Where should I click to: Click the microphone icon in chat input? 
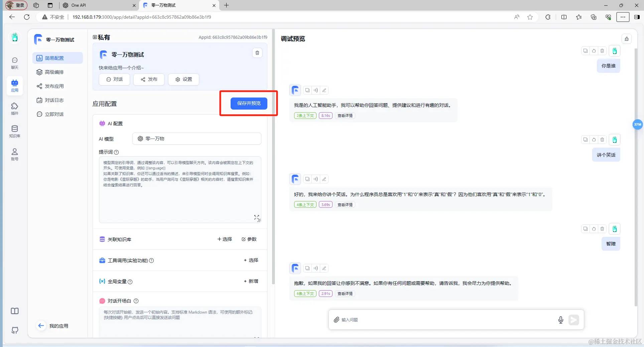point(561,320)
